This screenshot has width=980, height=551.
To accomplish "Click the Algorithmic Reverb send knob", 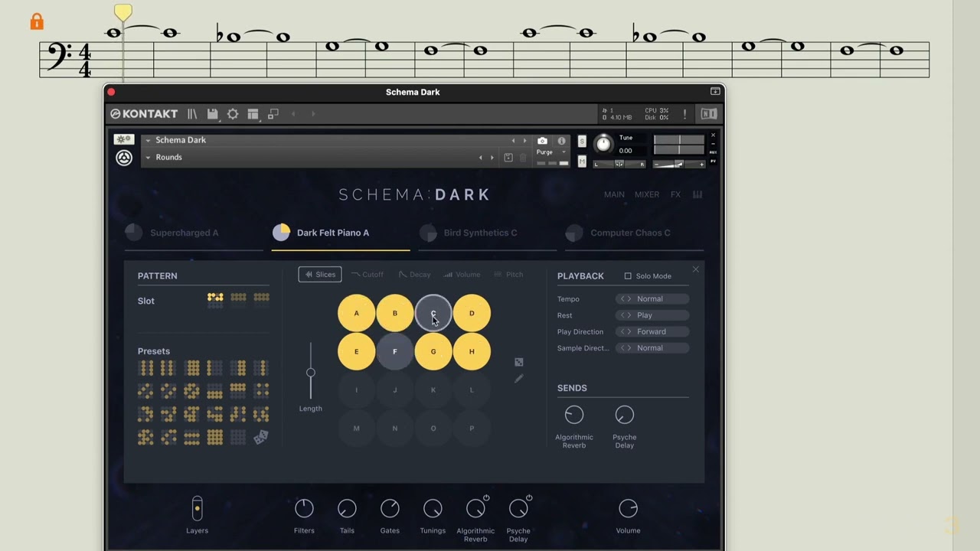I will tap(574, 415).
